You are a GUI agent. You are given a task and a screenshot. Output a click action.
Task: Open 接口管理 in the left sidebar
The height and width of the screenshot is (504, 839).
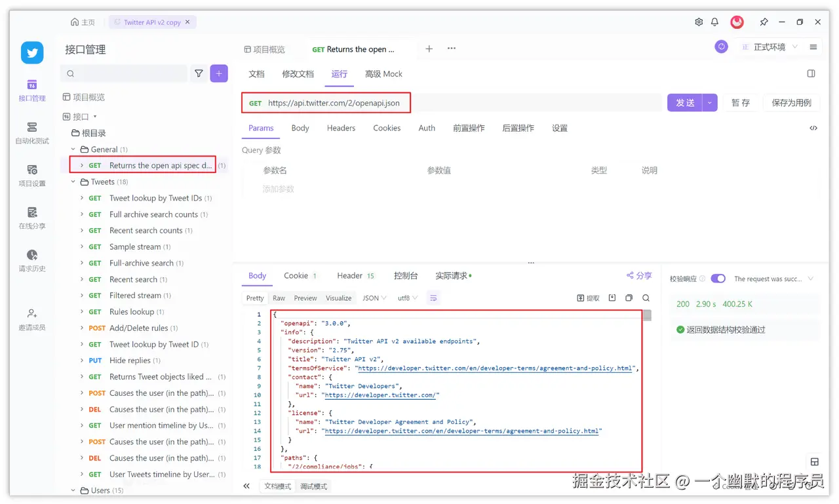(x=32, y=90)
